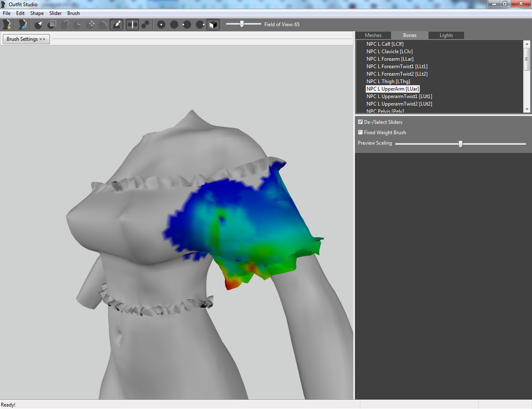The width and height of the screenshot is (532, 409).
Task: Uncheck De-/Select Sliders checkbox
Action: point(360,122)
